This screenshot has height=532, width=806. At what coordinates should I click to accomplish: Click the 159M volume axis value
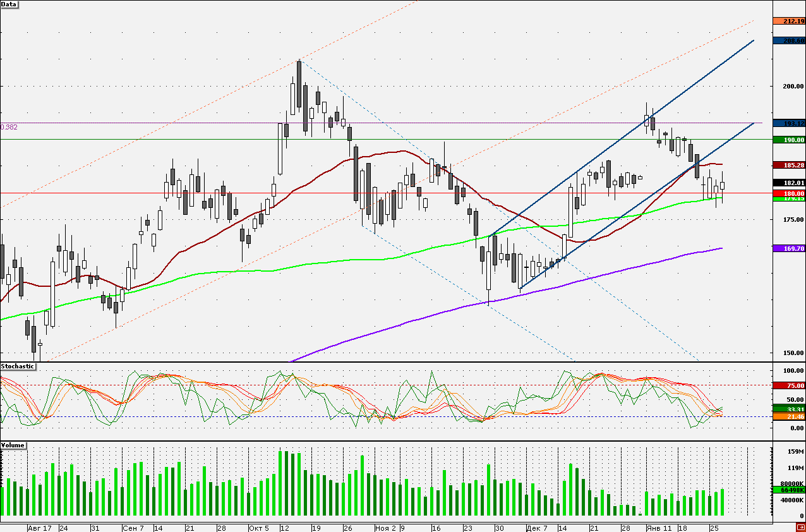(795, 452)
